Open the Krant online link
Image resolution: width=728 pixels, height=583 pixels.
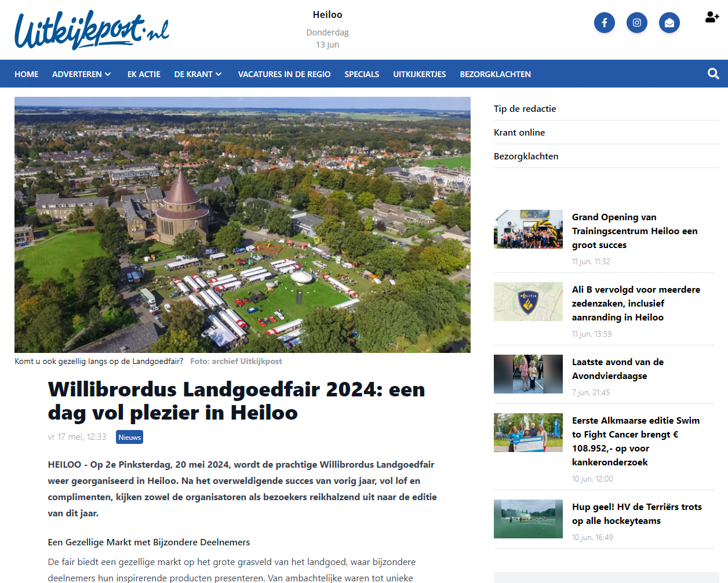click(x=519, y=132)
